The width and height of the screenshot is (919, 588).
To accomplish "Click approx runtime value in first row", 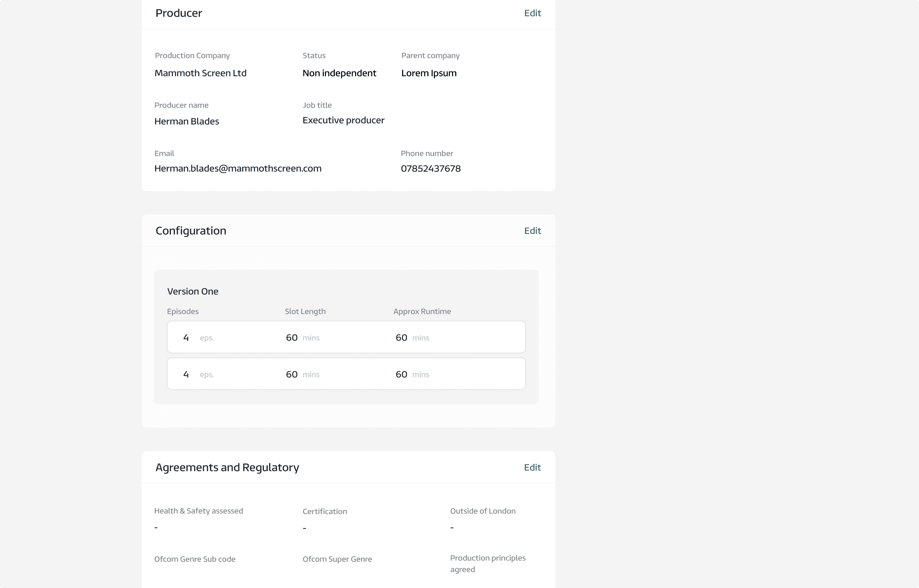I will pos(401,338).
